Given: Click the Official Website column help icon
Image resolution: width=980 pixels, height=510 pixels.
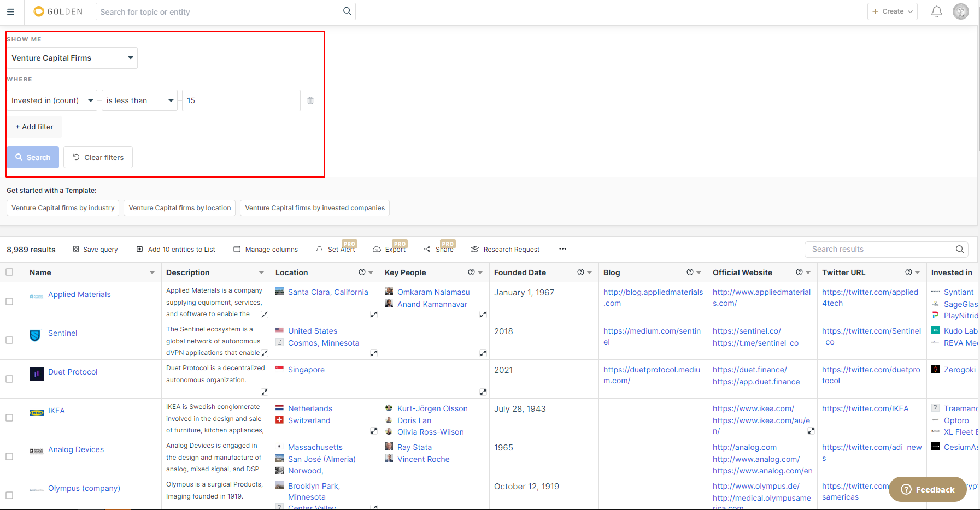Looking at the screenshot, I should [x=799, y=272].
